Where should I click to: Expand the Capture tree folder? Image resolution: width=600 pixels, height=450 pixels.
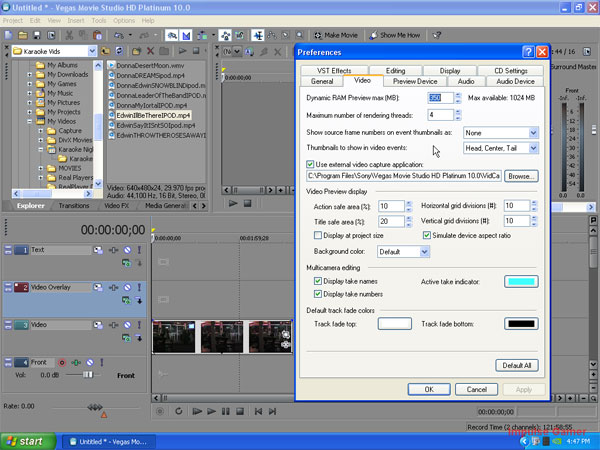41,131
